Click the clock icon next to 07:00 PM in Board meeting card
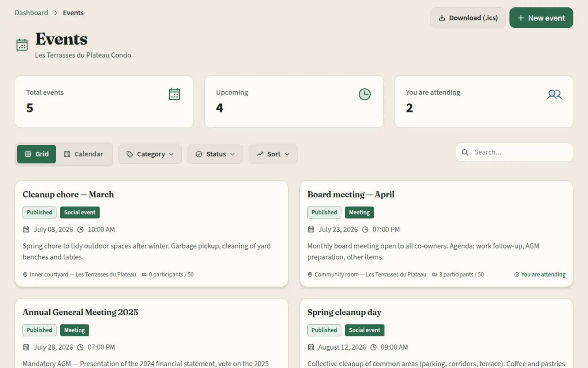 click(x=365, y=229)
